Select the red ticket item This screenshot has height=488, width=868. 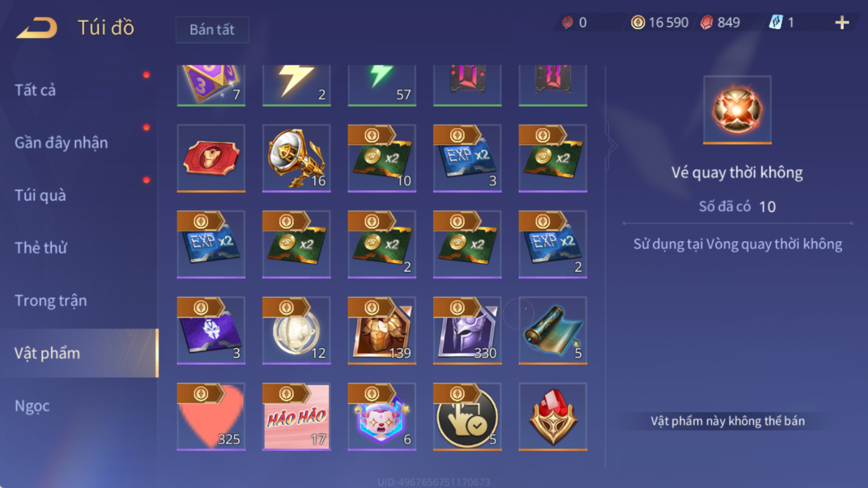(211, 158)
